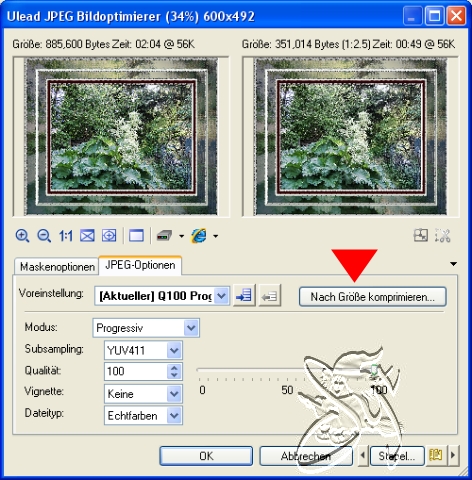Click the zoom out magnifier icon

pyautogui.click(x=44, y=236)
